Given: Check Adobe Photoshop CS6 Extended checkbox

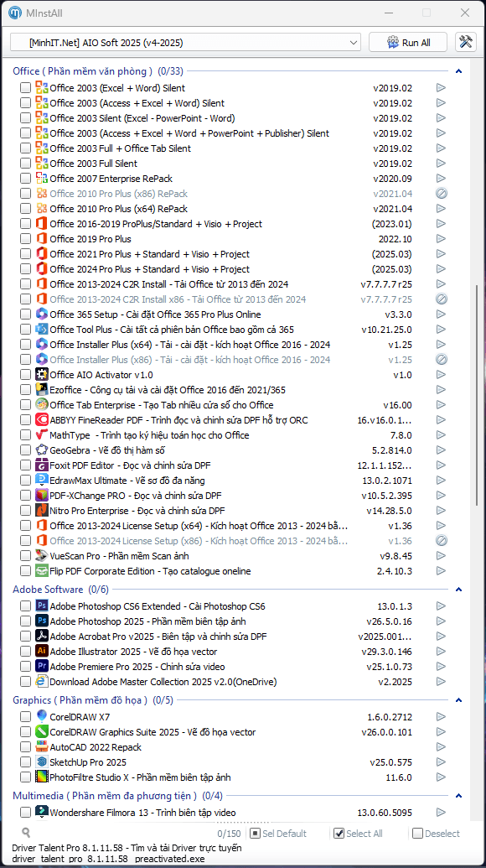Looking at the screenshot, I should pyautogui.click(x=25, y=606).
